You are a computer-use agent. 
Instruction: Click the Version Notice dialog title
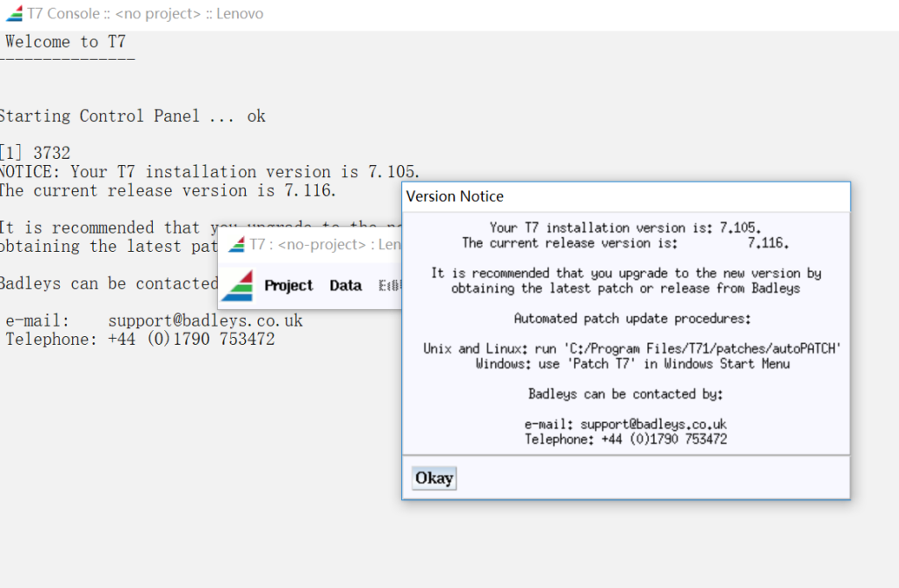[x=455, y=197]
